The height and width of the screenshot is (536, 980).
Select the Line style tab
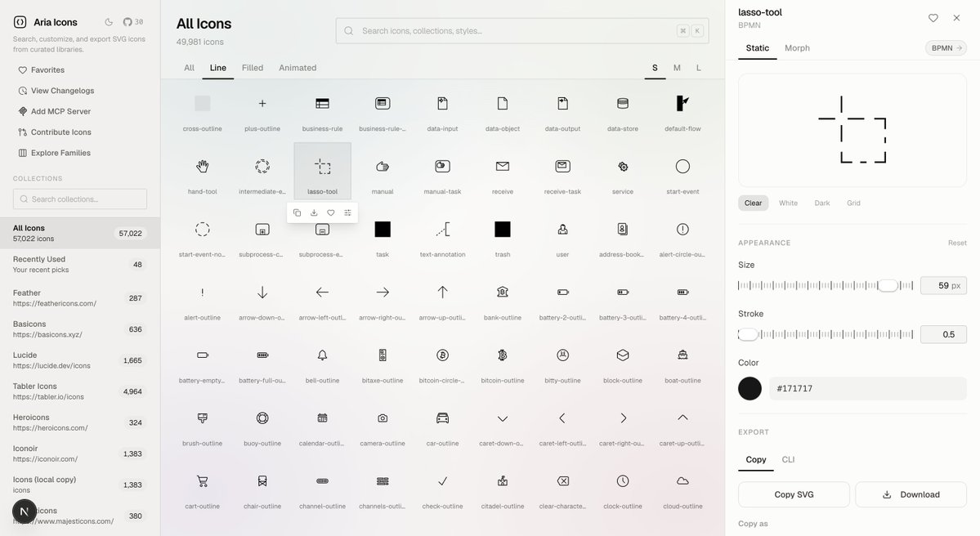click(218, 68)
